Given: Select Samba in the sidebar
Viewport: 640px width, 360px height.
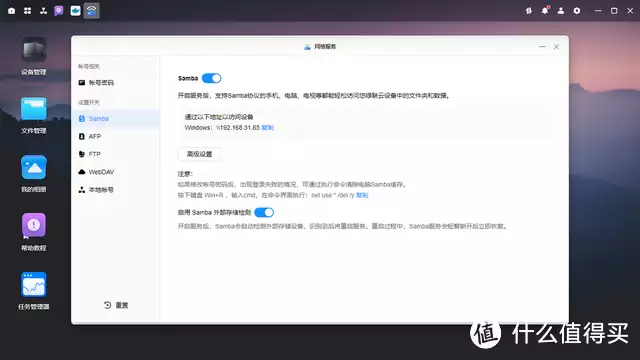Looking at the screenshot, I should (x=115, y=118).
